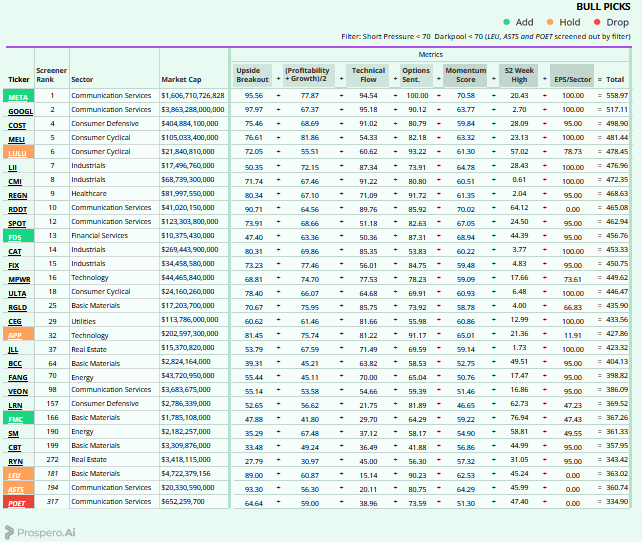Click RDDT momentum score 70.02
Screen dimensions: 642x542
pos(466,209)
